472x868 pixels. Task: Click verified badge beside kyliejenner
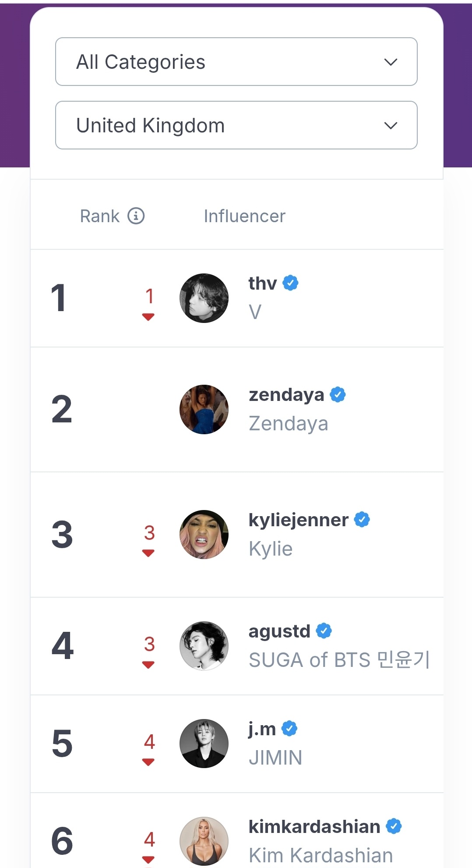(x=362, y=520)
